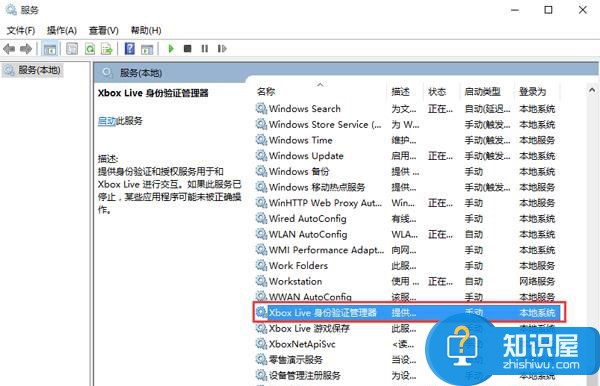
Task: Click gear icon beside Work Folders
Action: 261,265
